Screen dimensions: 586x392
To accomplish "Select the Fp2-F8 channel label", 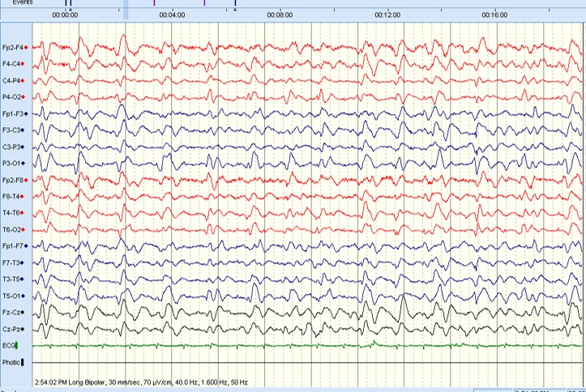I will pos(12,180).
